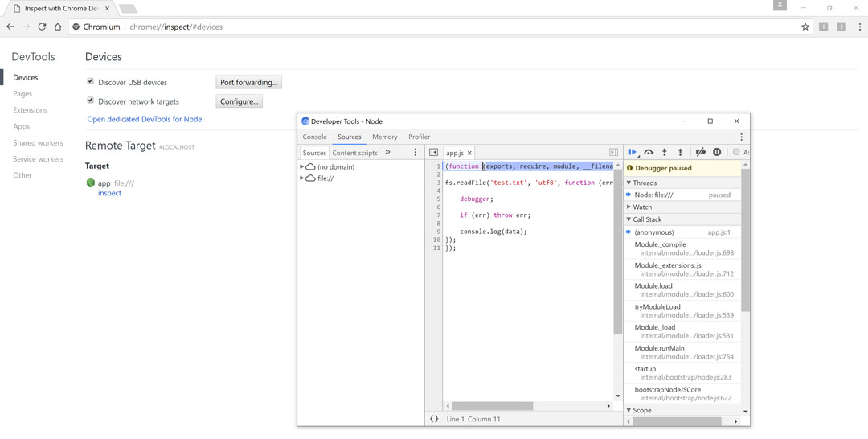Hide the navigator pane in Sources
Viewport: 868px width, 439px height.
(433, 152)
